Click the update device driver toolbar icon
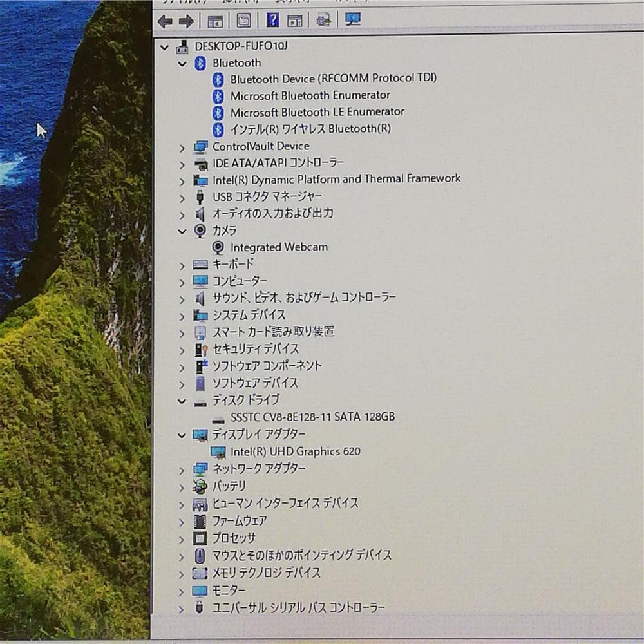644x644 pixels. (324, 19)
